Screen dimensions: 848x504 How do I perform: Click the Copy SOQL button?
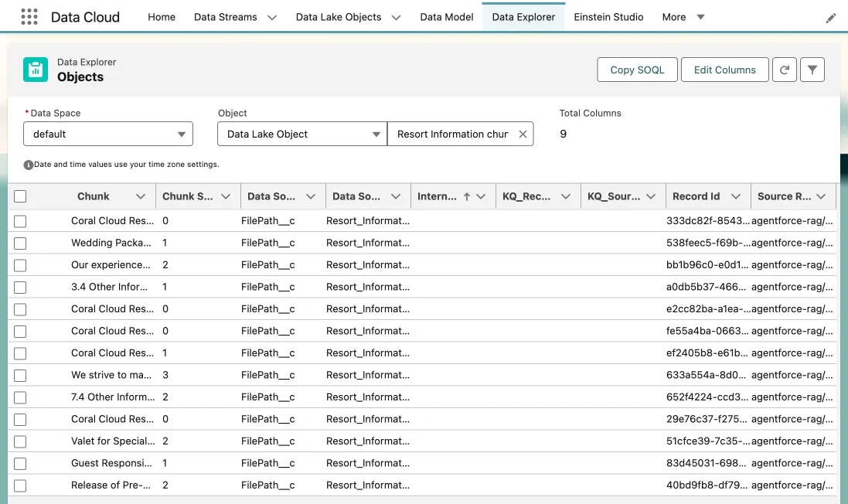click(x=637, y=70)
